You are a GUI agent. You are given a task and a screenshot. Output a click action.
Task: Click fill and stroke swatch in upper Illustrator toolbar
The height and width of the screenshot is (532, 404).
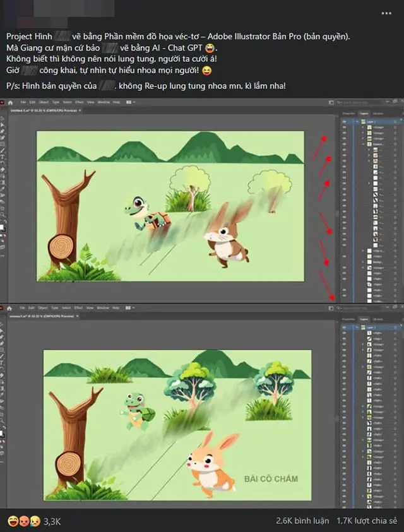2,228
